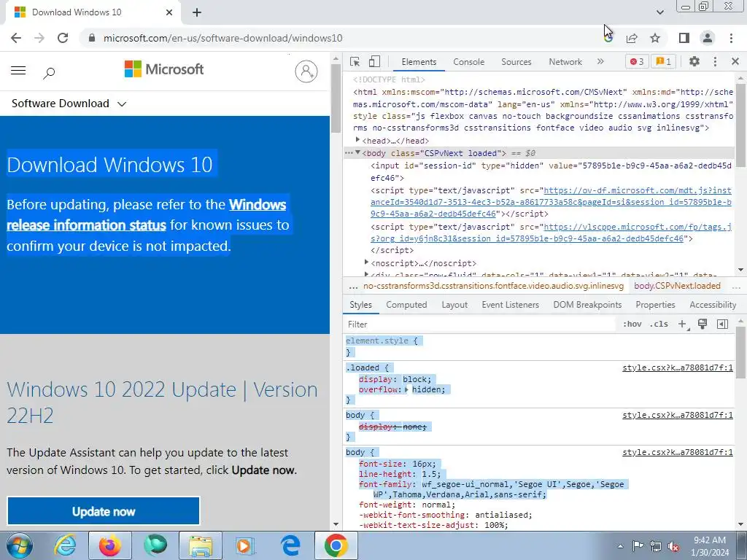Click the Microsoft logo
The image size is (747, 560).
coord(164,69)
